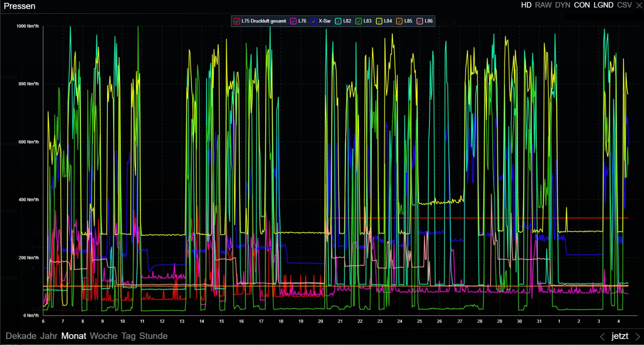This screenshot has width=644, height=345.
Task: Export chart data via CSV
Action: (x=624, y=5)
